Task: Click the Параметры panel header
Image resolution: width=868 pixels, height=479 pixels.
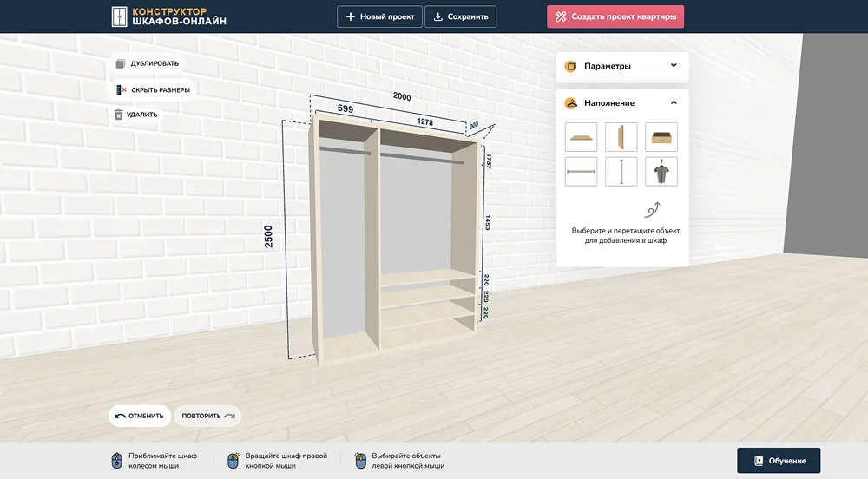Action: click(x=608, y=66)
